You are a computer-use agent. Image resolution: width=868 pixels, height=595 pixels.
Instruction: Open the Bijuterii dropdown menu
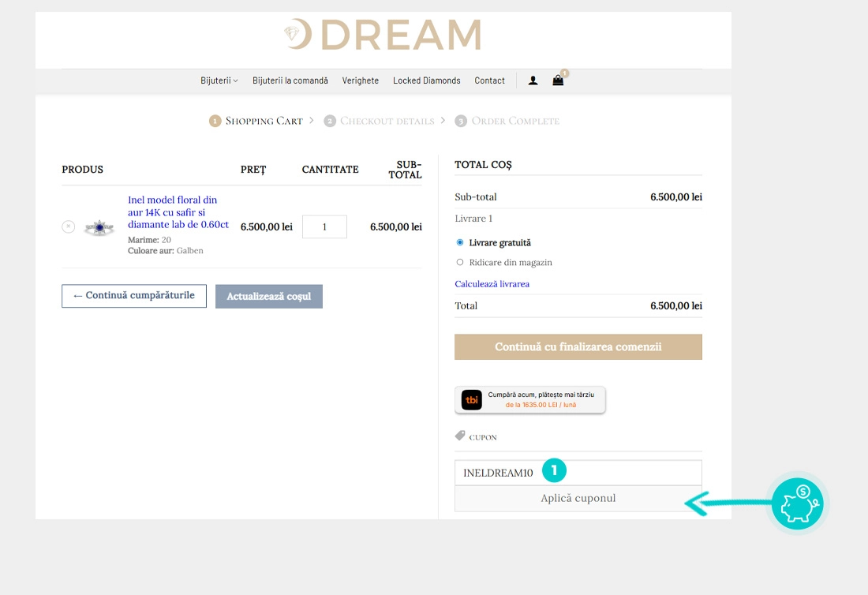[x=218, y=80]
